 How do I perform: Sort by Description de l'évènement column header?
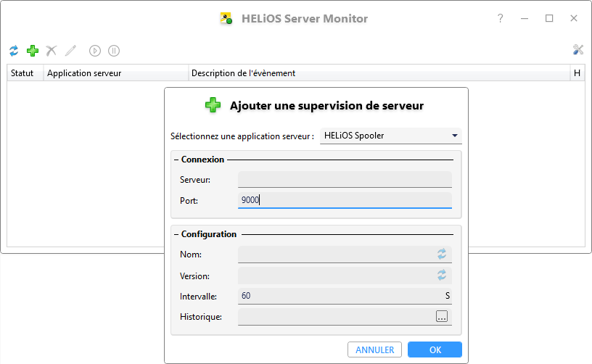[x=379, y=73]
